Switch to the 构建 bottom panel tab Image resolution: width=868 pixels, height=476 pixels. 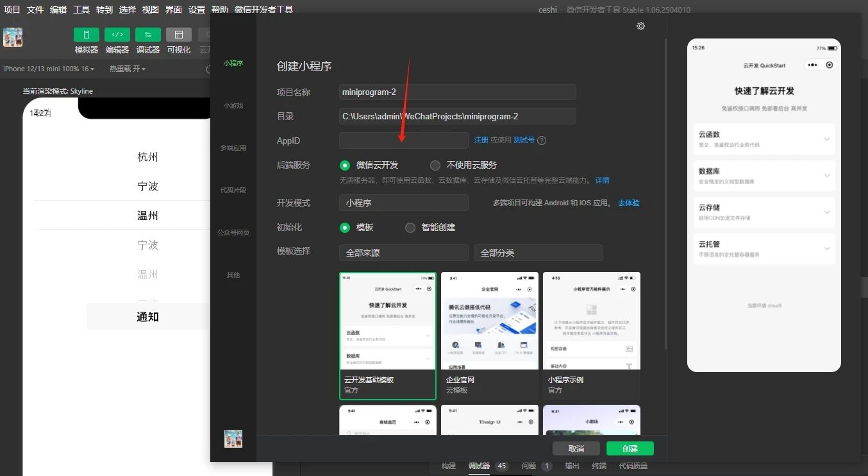(449, 466)
